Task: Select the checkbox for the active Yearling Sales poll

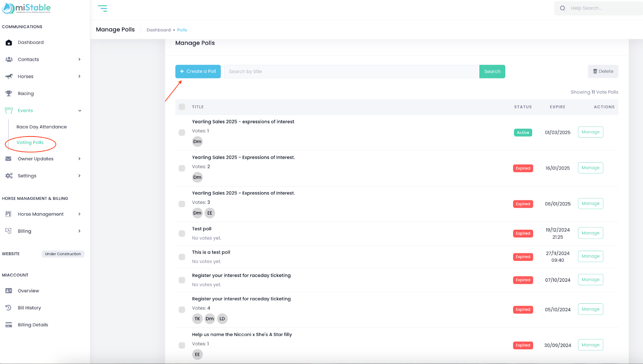Action: [x=182, y=133]
